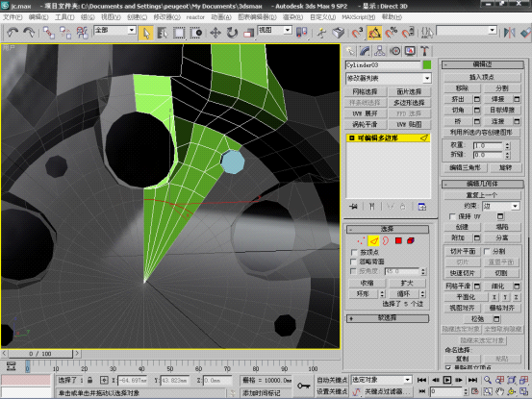Screen dimensions: 532x399
Task: Open the 文件 menu
Action: click(x=13, y=17)
